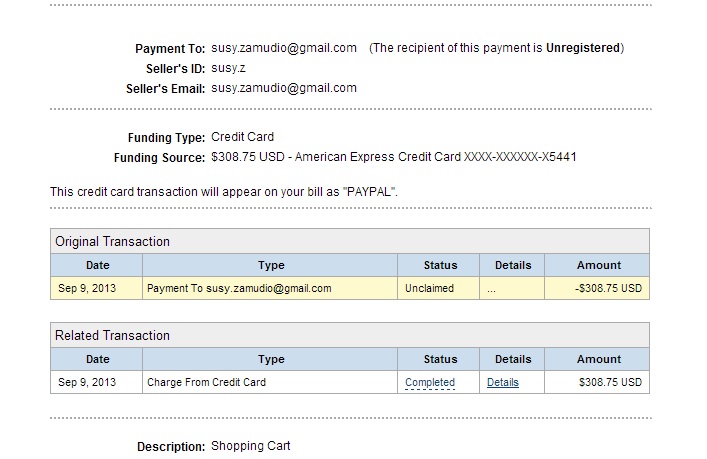Click Date column header in Original Transaction

click(x=97, y=265)
